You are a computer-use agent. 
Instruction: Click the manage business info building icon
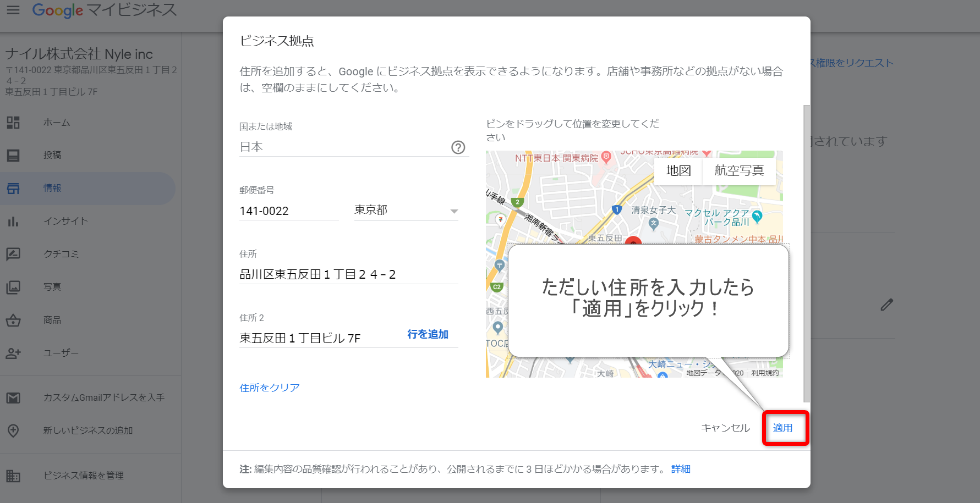pyautogui.click(x=13, y=476)
